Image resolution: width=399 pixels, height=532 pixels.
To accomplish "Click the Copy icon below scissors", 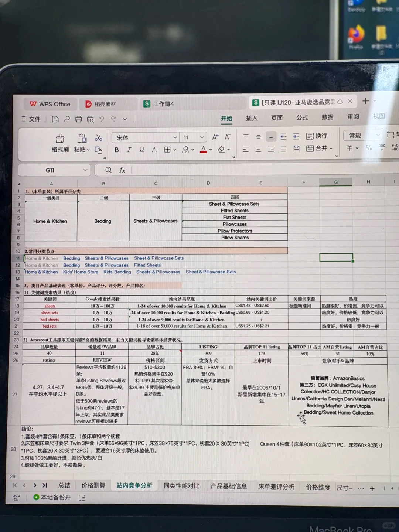I will 99,150.
